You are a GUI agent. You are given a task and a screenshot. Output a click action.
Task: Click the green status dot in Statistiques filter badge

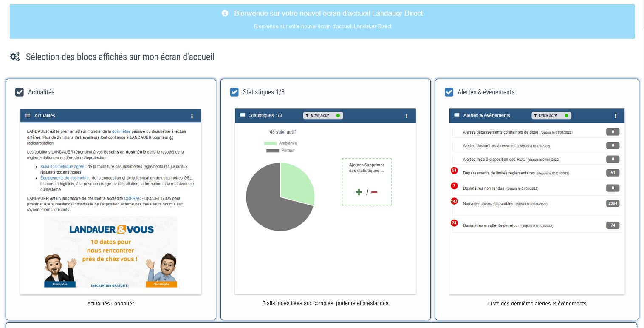338,115
